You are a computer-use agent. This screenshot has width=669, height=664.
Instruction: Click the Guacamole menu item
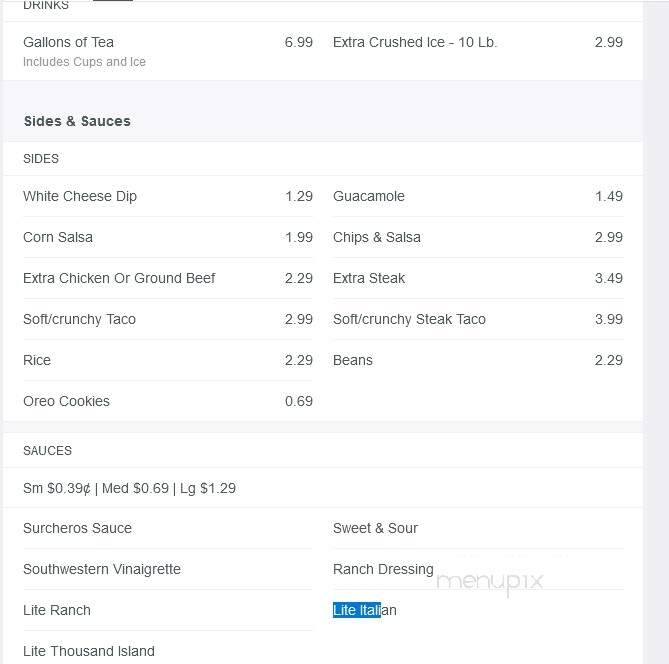(369, 196)
